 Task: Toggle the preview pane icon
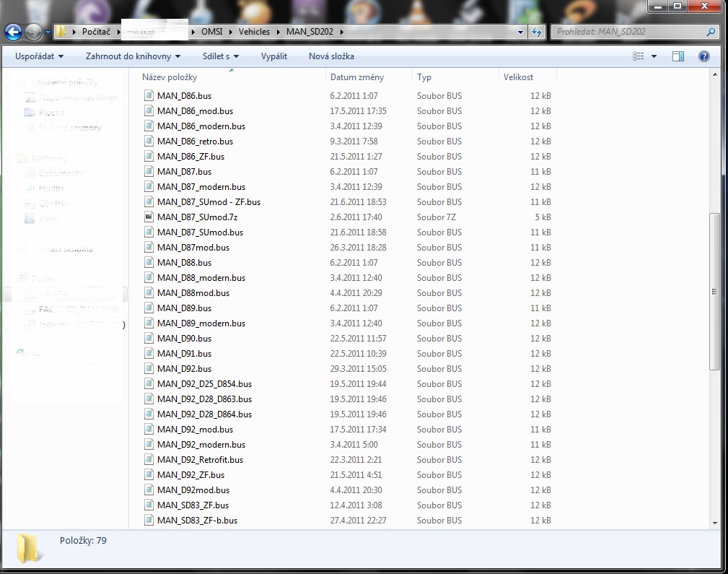click(678, 56)
